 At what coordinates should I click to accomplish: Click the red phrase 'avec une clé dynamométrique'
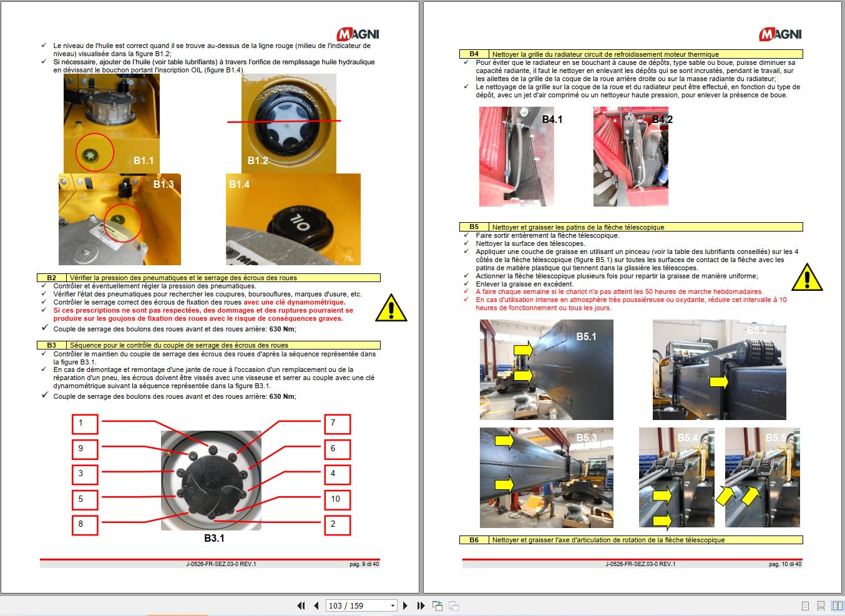pos(294,302)
